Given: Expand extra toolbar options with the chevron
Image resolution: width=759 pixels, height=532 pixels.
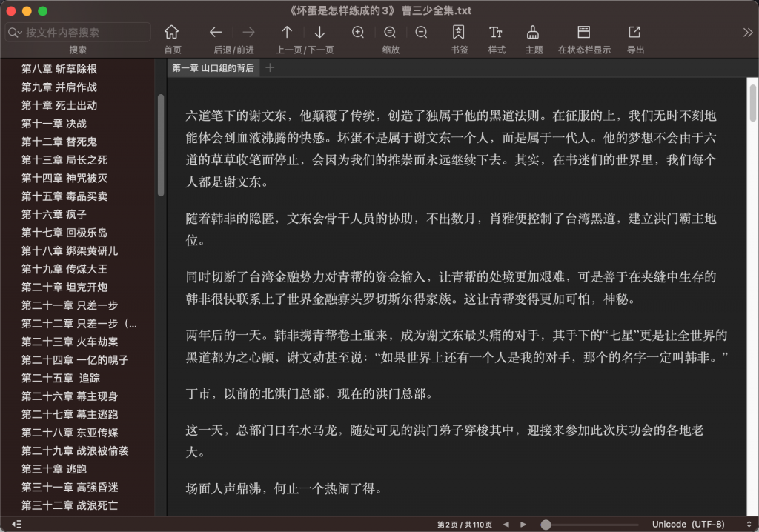Looking at the screenshot, I should (746, 33).
